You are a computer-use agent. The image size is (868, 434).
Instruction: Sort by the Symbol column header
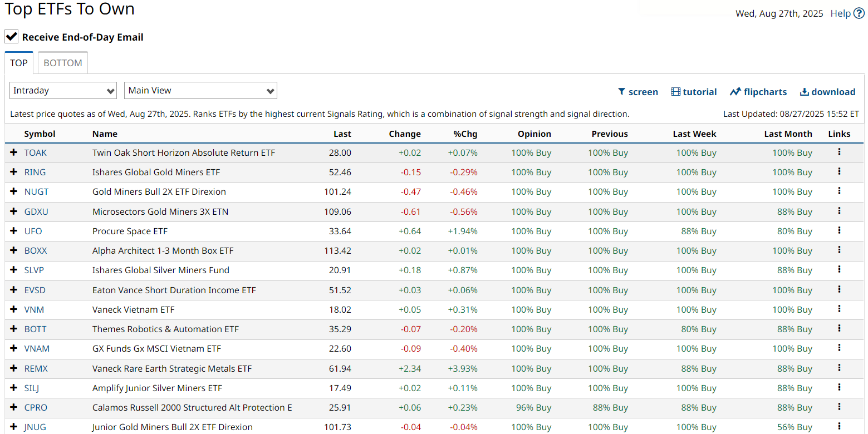[x=40, y=134]
